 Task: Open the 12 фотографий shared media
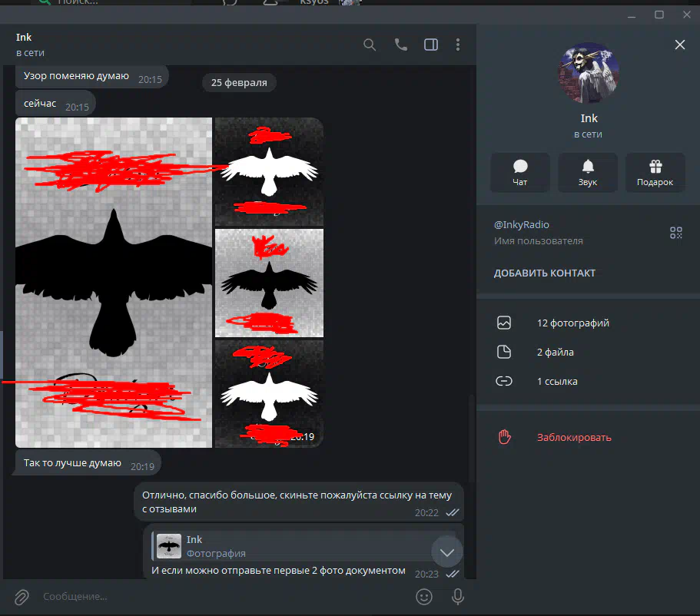coord(572,323)
